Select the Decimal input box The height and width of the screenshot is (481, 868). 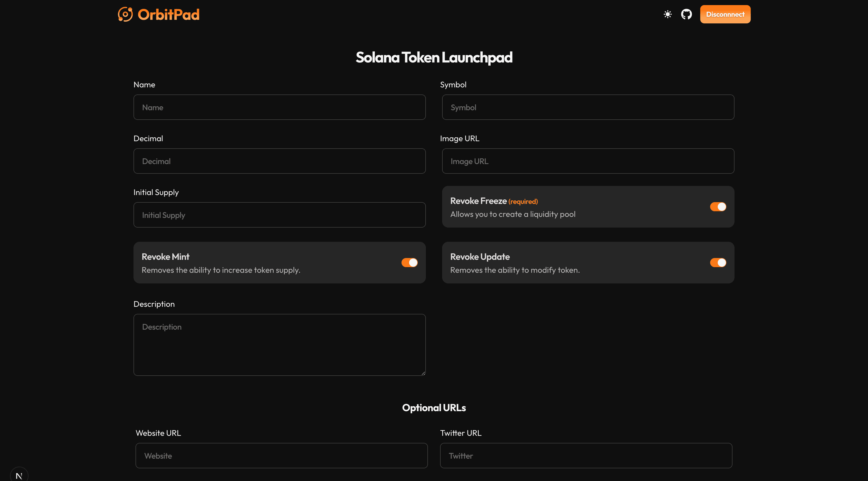[x=279, y=161]
